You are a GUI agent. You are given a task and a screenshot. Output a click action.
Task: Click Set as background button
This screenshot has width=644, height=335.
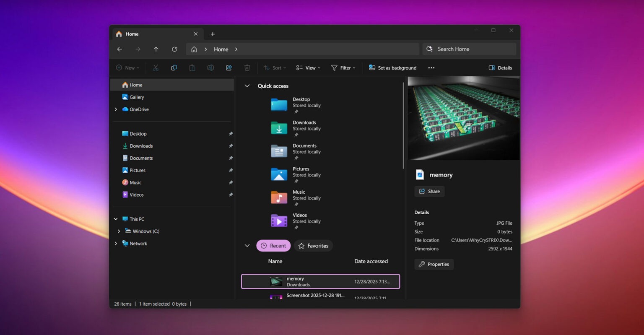393,68
